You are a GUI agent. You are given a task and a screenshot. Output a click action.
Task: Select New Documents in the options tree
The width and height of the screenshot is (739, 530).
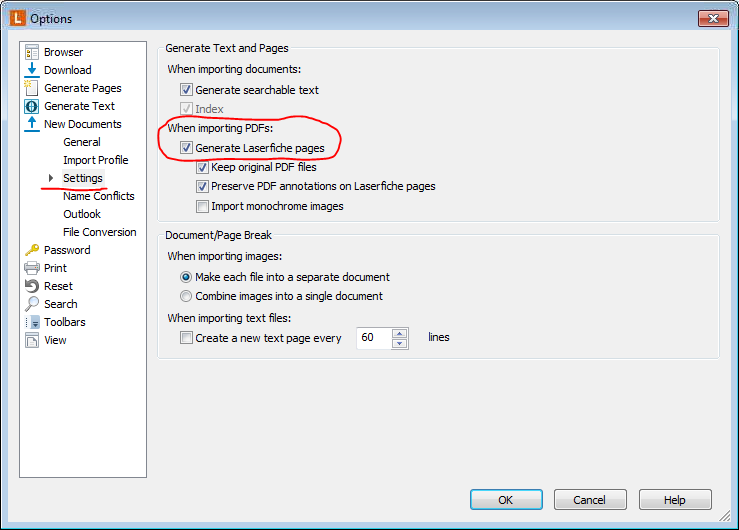pyautogui.click(x=83, y=124)
